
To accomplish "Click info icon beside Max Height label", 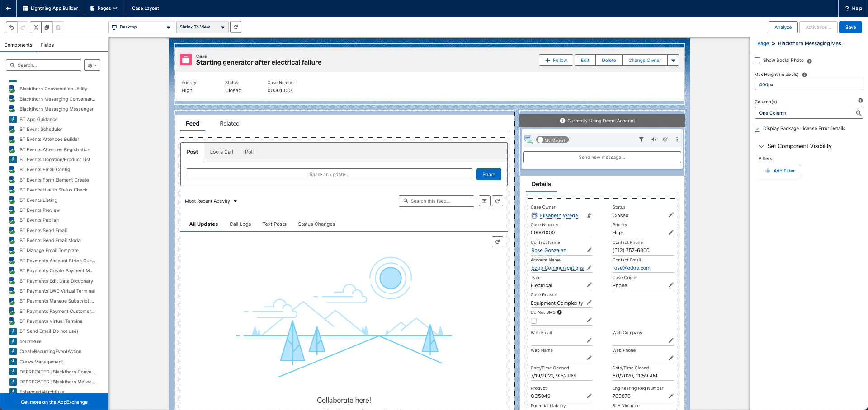I will tap(804, 75).
